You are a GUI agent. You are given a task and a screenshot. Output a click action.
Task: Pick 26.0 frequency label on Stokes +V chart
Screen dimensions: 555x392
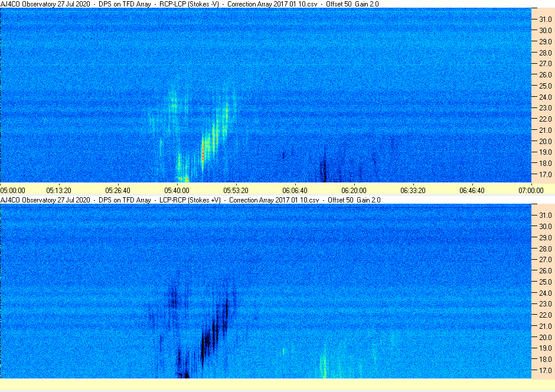pos(546,270)
